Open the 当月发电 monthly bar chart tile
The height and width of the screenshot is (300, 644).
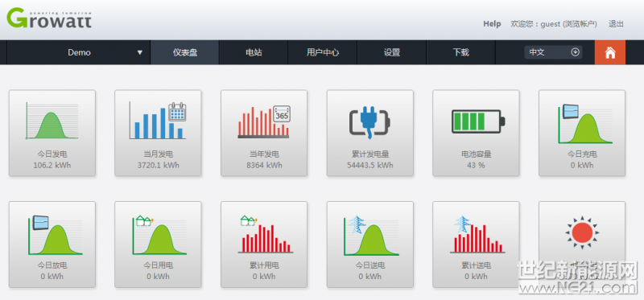[x=158, y=133]
